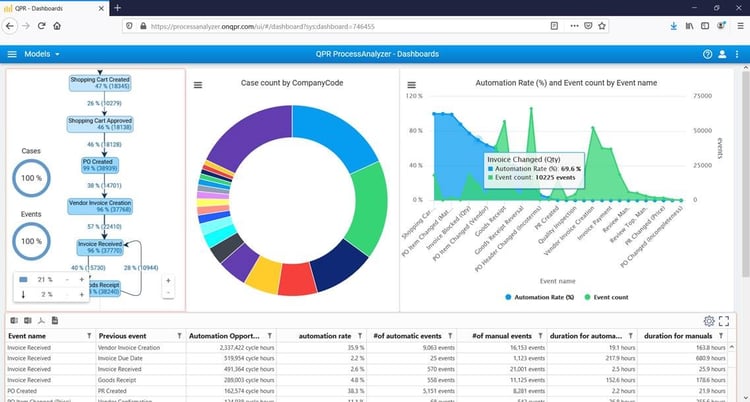Open the user profile icon in the blue header

[722, 54]
